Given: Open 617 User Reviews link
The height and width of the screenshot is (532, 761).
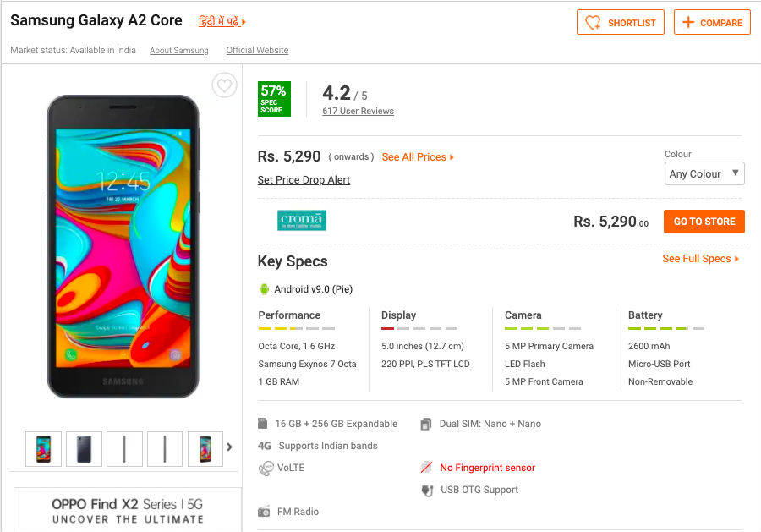Looking at the screenshot, I should [x=358, y=112].
